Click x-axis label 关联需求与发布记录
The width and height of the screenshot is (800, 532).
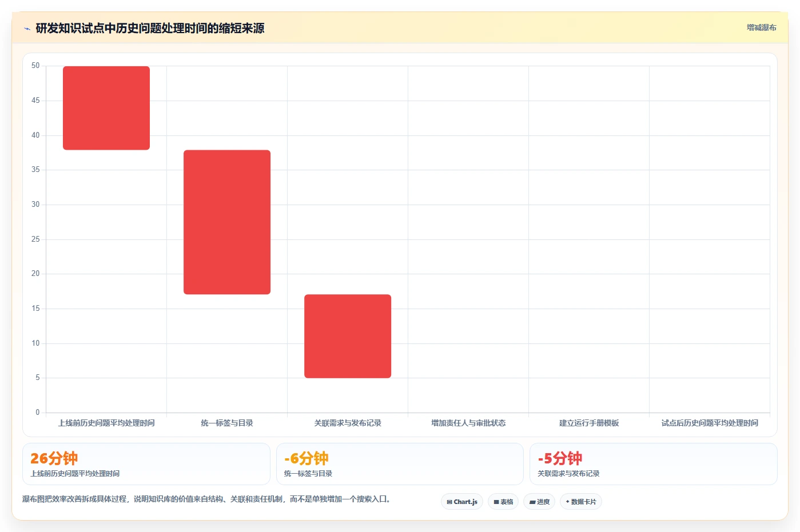coord(348,423)
